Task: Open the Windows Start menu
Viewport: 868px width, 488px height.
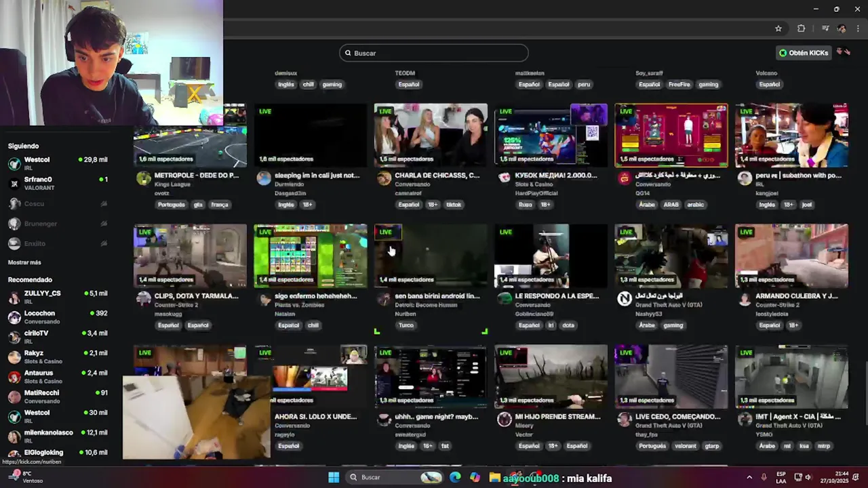Action: pyautogui.click(x=334, y=477)
